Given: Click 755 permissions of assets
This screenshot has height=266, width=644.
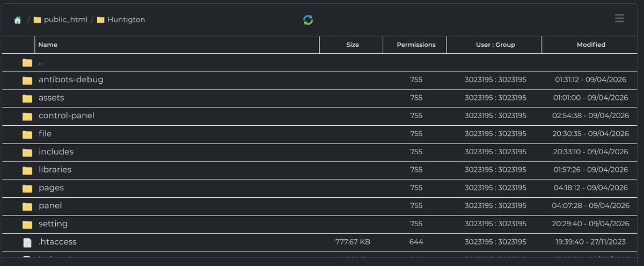Looking at the screenshot, I should (416, 98).
